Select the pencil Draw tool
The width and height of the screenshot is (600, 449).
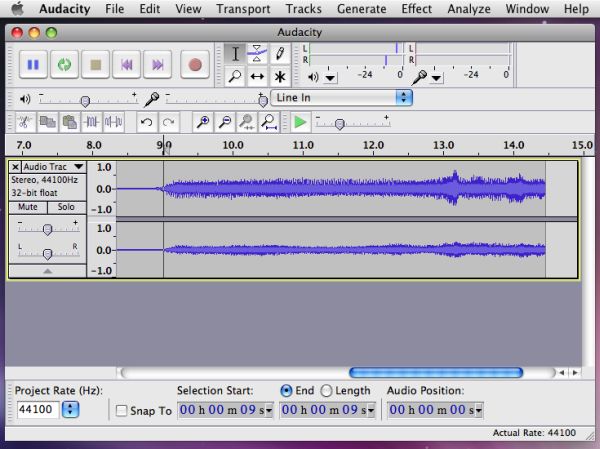280,54
